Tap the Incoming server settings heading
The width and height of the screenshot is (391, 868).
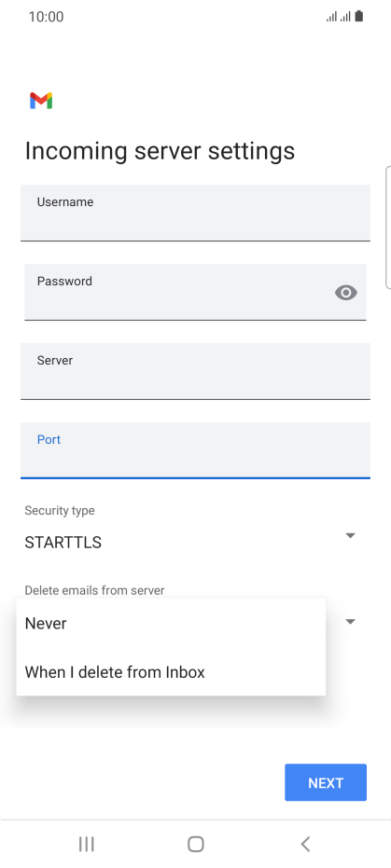click(x=161, y=151)
